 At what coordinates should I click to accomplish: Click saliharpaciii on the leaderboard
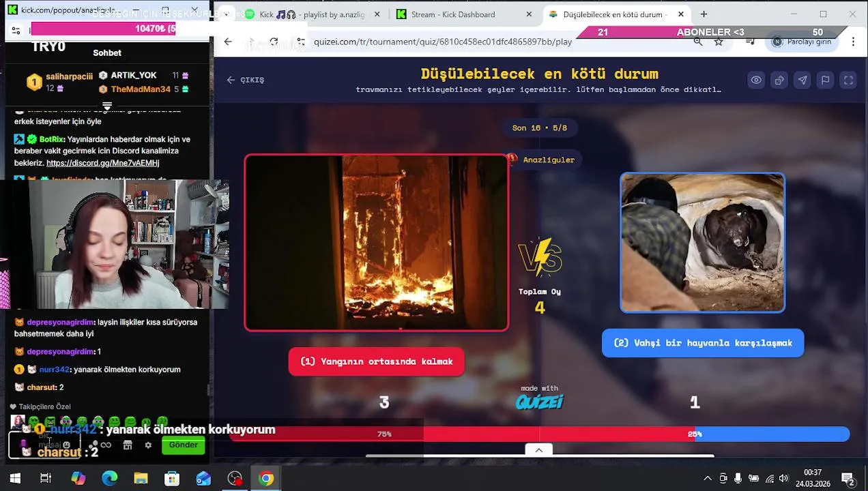click(69, 76)
